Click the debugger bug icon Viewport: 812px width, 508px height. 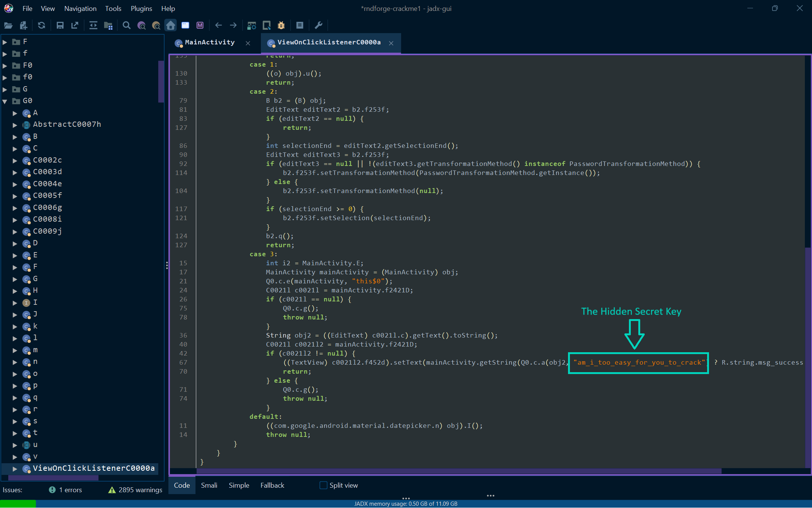281,25
